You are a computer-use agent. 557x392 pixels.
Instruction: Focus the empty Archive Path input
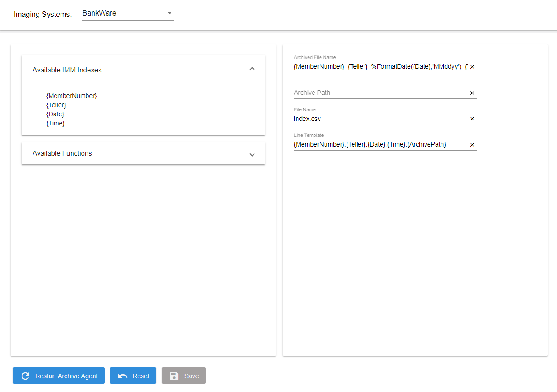pos(381,93)
